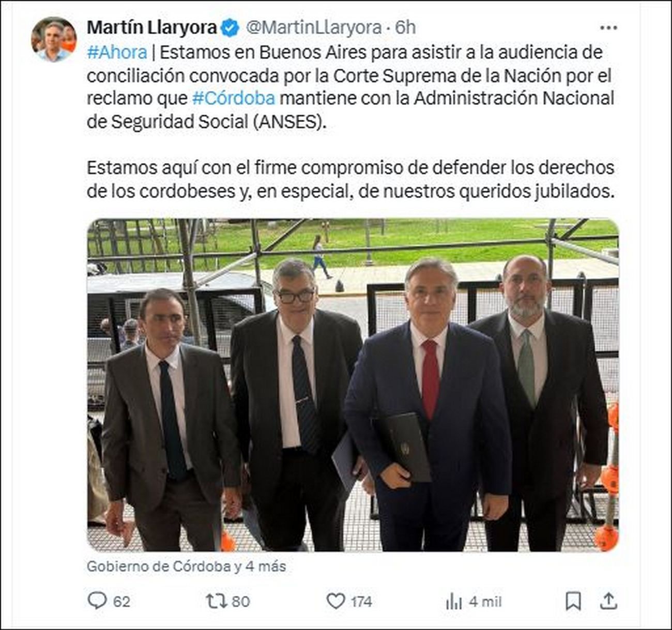The image size is (672, 630).
Task: Like the tweet with the heart icon
Action: click(x=335, y=601)
